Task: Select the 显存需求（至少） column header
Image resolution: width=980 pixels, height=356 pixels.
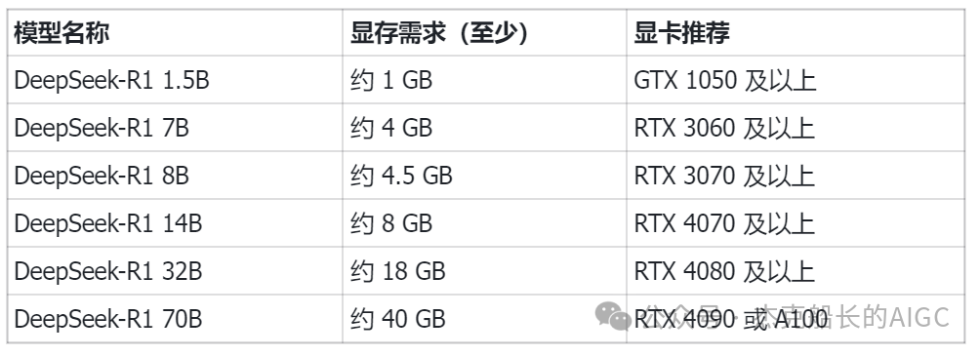Action: 484,32
